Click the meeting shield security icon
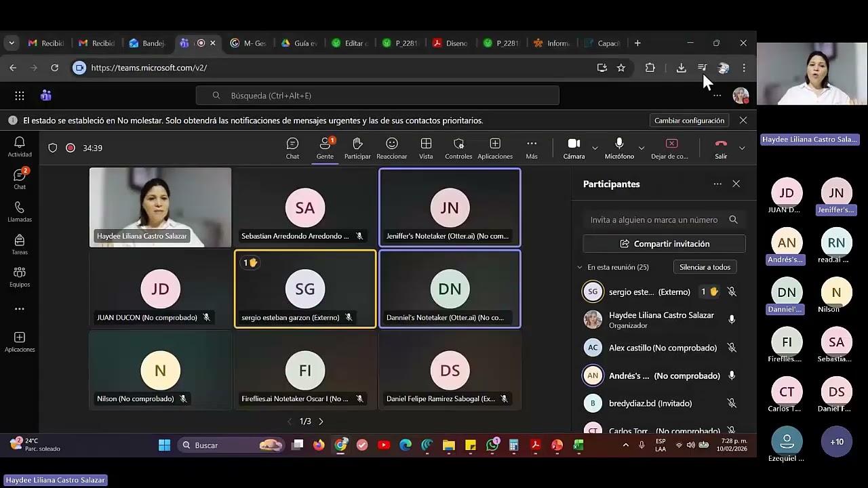 point(52,148)
